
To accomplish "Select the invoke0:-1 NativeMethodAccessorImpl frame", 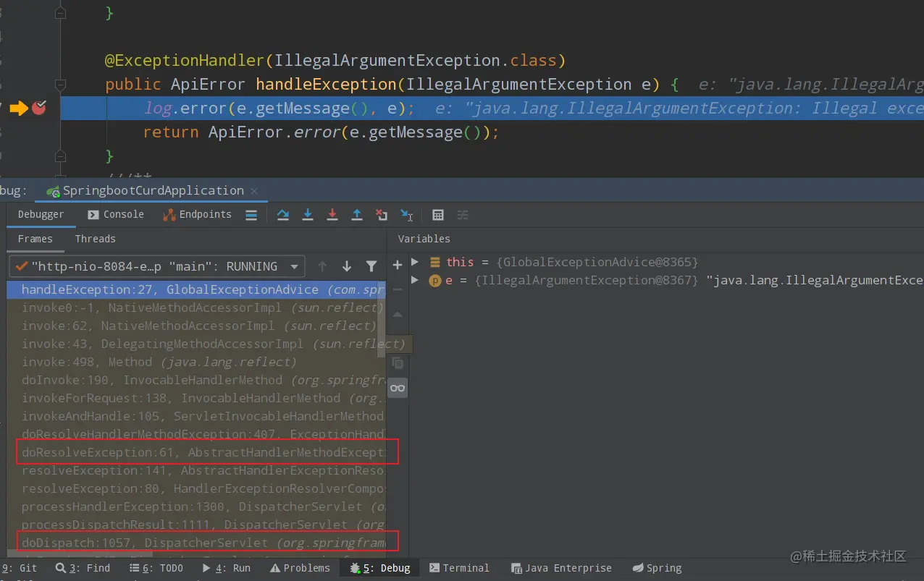I will tap(196, 308).
